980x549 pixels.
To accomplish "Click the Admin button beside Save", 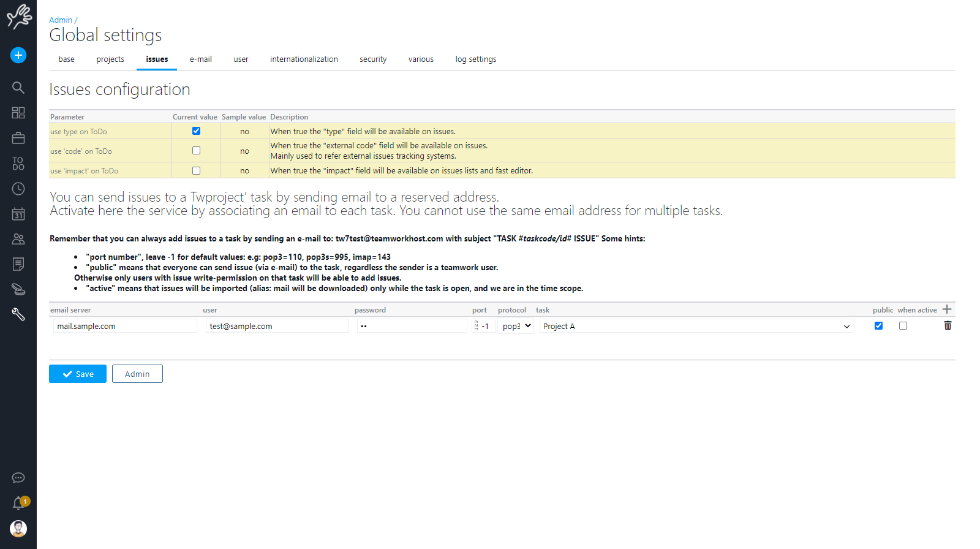I will [137, 374].
